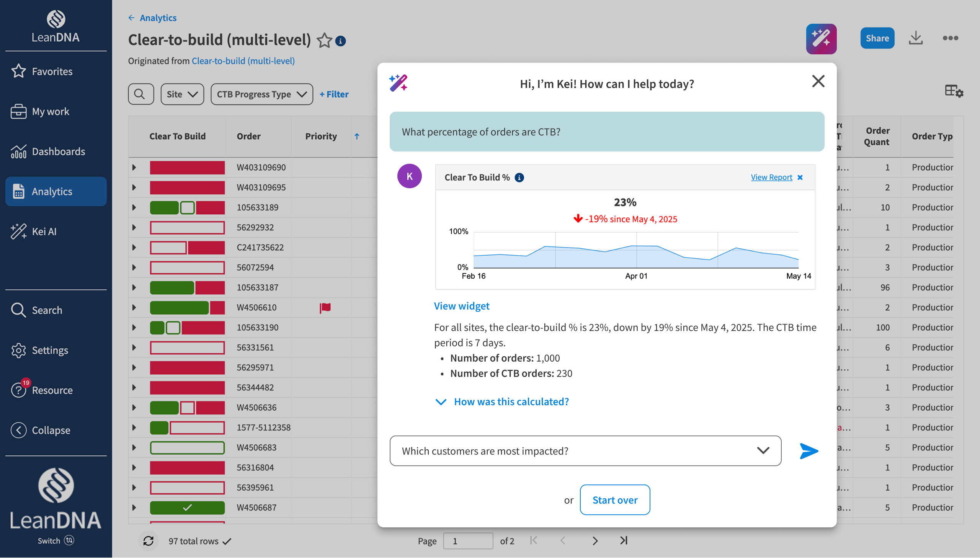
Task: Click the red priority flag for W4506610
Action: (325, 307)
